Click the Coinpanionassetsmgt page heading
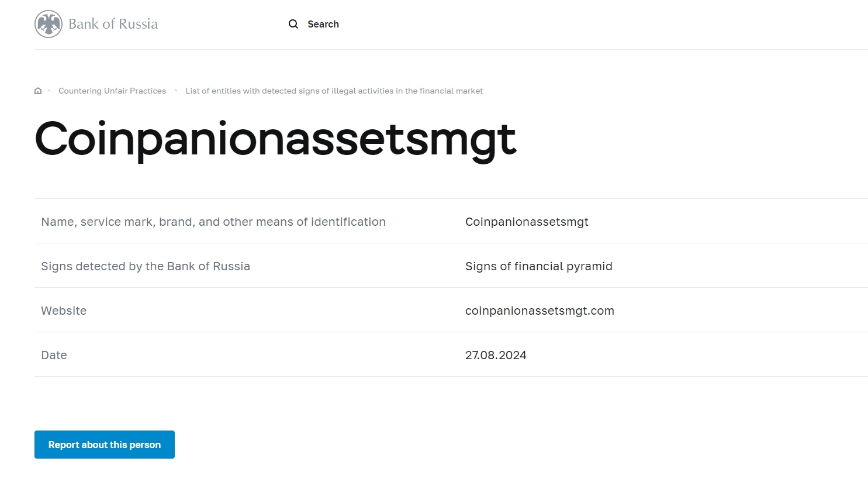Image resolution: width=868 pixels, height=482 pixels. 275,140
